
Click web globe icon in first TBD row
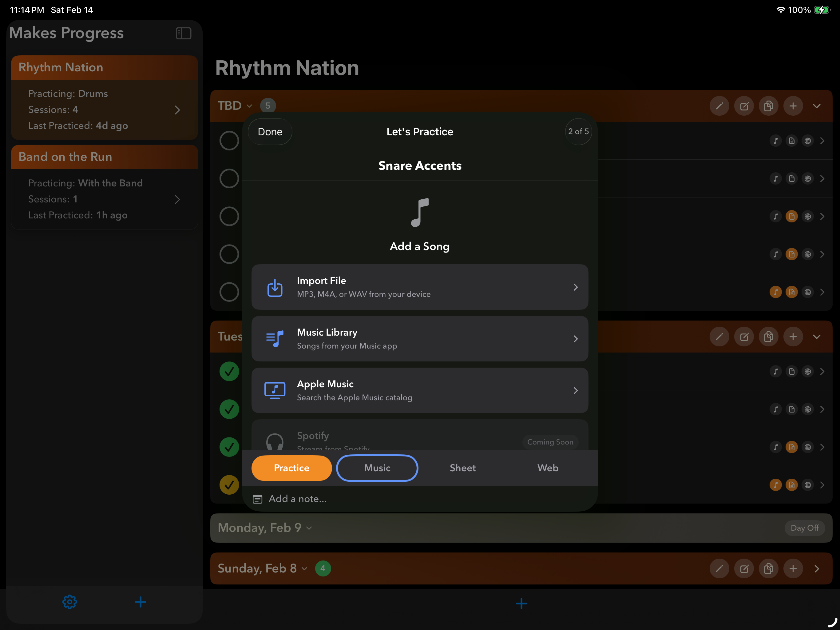pyautogui.click(x=808, y=141)
